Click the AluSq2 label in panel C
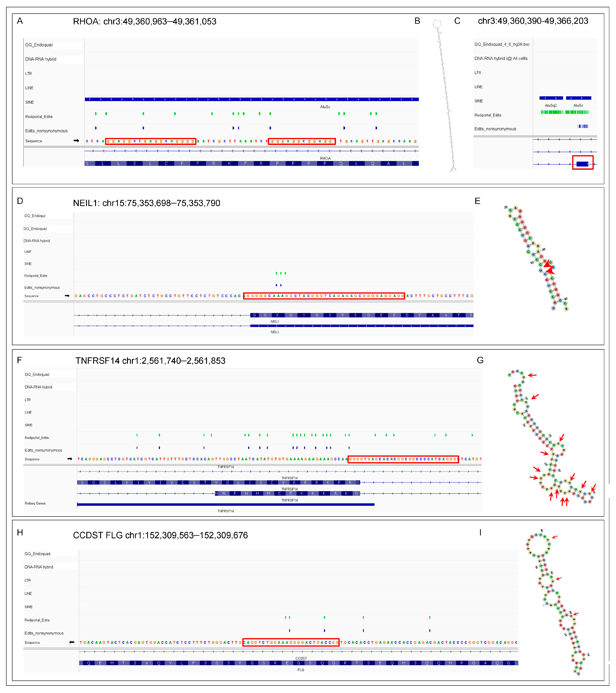 [x=551, y=105]
